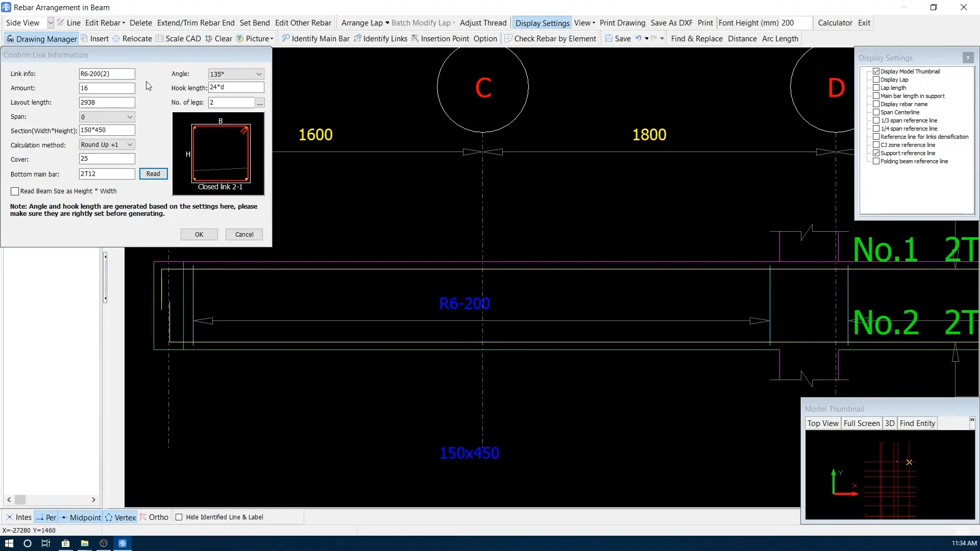Click the Insertion Point icon

415,39
